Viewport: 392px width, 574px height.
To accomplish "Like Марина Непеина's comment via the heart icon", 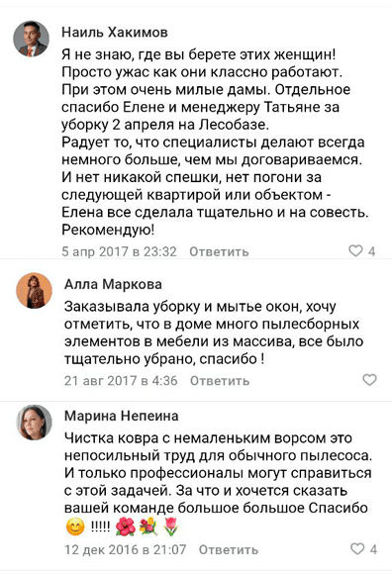I will pyautogui.click(x=357, y=548).
